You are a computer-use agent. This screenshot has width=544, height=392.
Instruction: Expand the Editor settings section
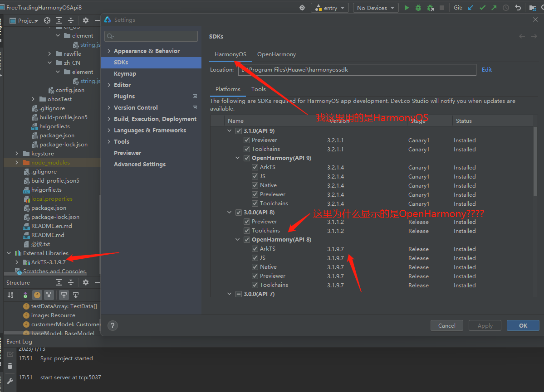pos(109,85)
